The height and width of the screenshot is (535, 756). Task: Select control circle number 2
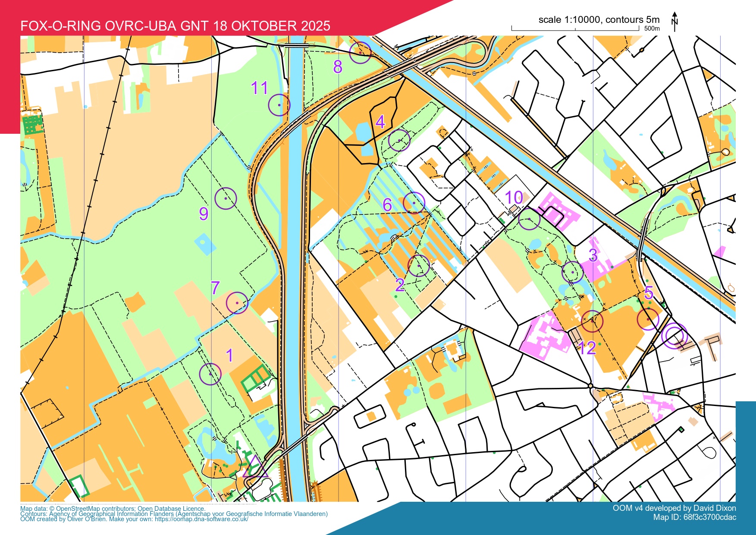click(x=418, y=266)
